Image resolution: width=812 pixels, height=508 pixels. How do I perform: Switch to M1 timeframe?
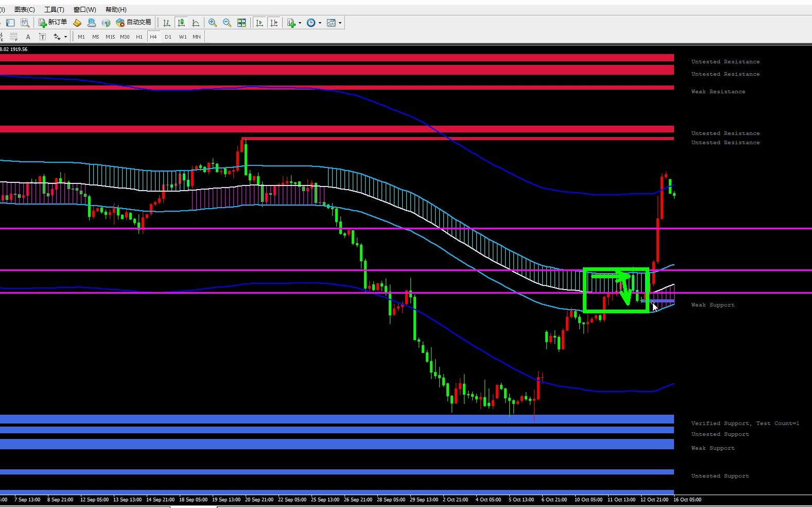[81, 37]
